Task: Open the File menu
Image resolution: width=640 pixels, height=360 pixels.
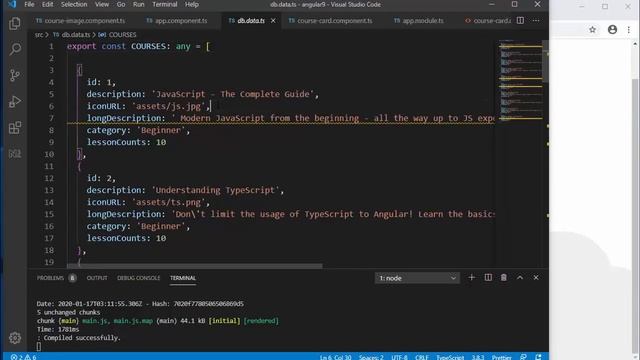Action: (29, 4)
